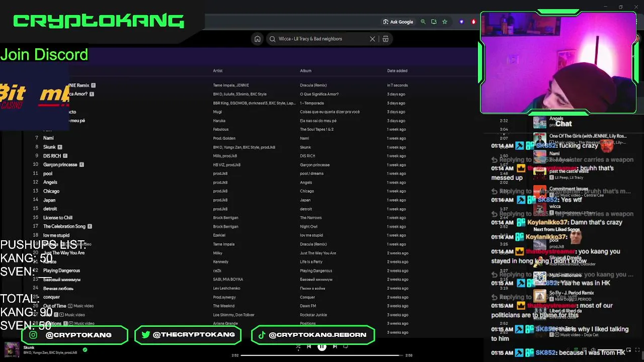
Task: Click the green saved checkmark beside Skunk
Action: coord(85,350)
